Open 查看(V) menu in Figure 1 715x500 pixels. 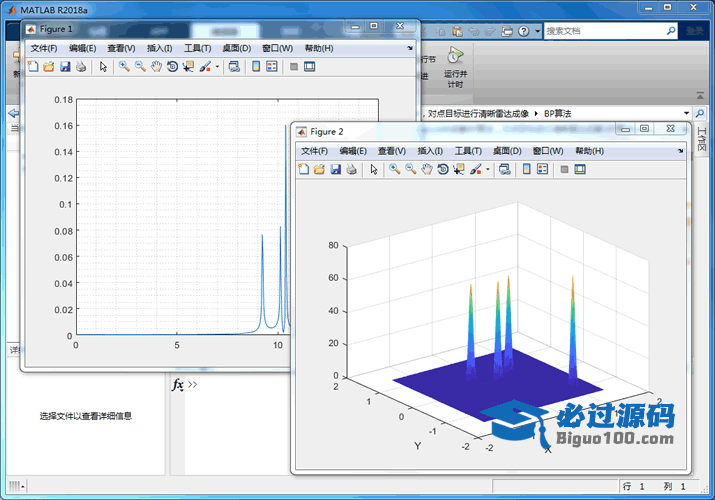(x=121, y=48)
